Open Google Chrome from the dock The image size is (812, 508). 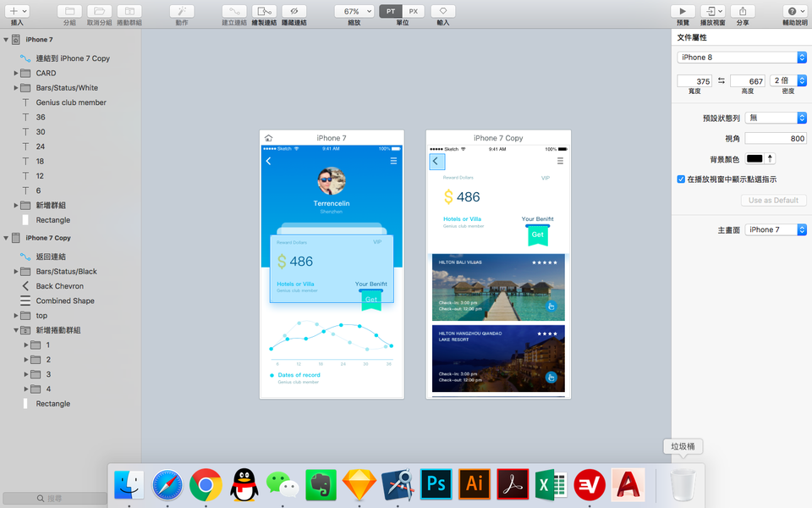click(x=206, y=485)
